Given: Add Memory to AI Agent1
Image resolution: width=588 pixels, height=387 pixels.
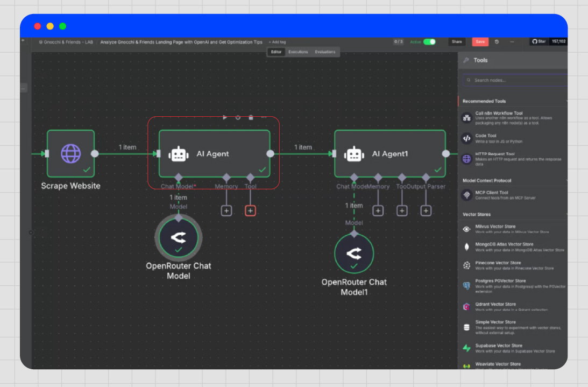Looking at the screenshot, I should click(378, 210).
